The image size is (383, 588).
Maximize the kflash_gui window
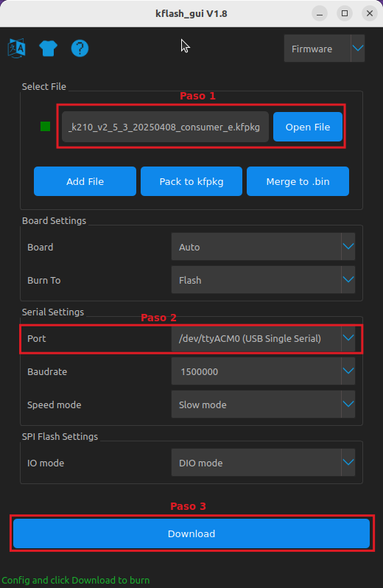click(345, 13)
